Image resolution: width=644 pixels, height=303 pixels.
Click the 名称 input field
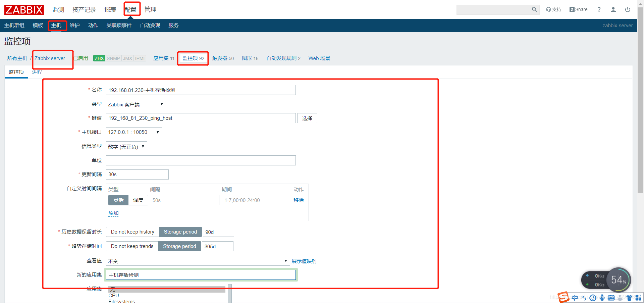pyautogui.click(x=201, y=90)
